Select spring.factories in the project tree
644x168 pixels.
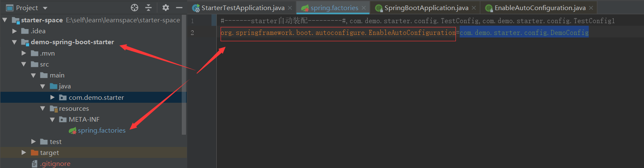pyautogui.click(x=102, y=131)
